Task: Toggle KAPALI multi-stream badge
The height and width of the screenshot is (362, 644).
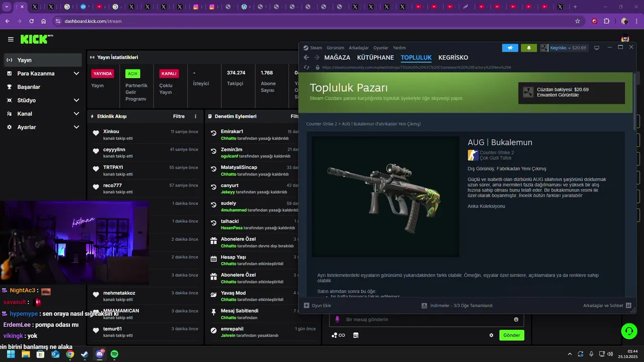Action: coord(169,73)
